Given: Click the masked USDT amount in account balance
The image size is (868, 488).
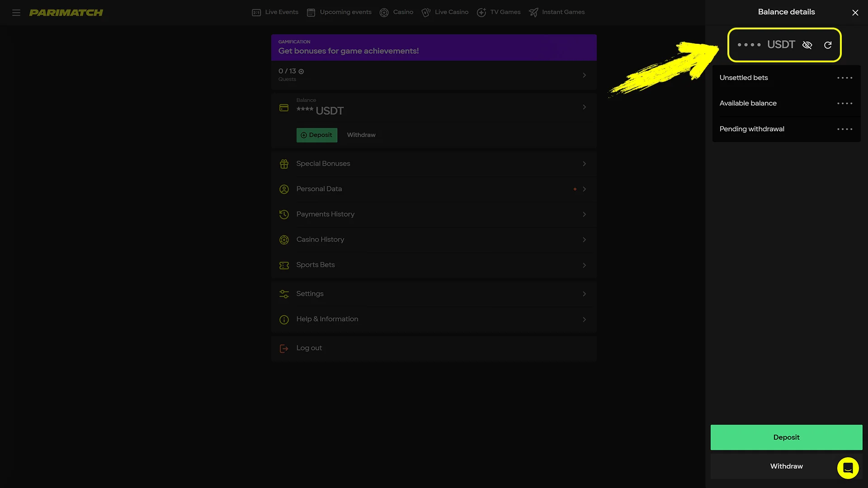Looking at the screenshot, I should (320, 111).
